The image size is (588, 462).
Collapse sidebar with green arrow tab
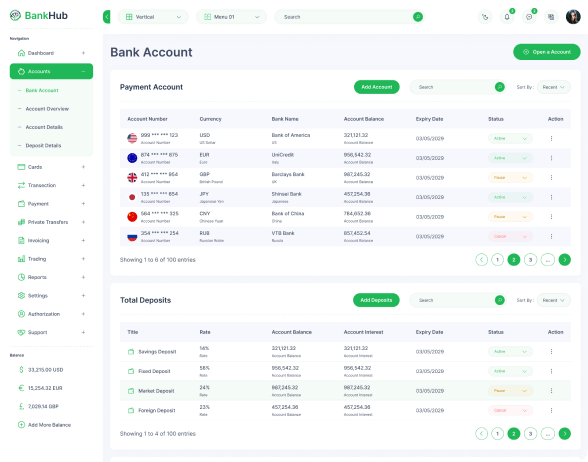click(x=107, y=17)
